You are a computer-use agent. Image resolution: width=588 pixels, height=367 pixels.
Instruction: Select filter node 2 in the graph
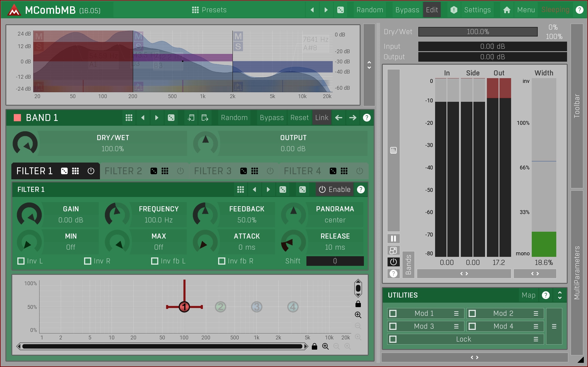pyautogui.click(x=221, y=307)
